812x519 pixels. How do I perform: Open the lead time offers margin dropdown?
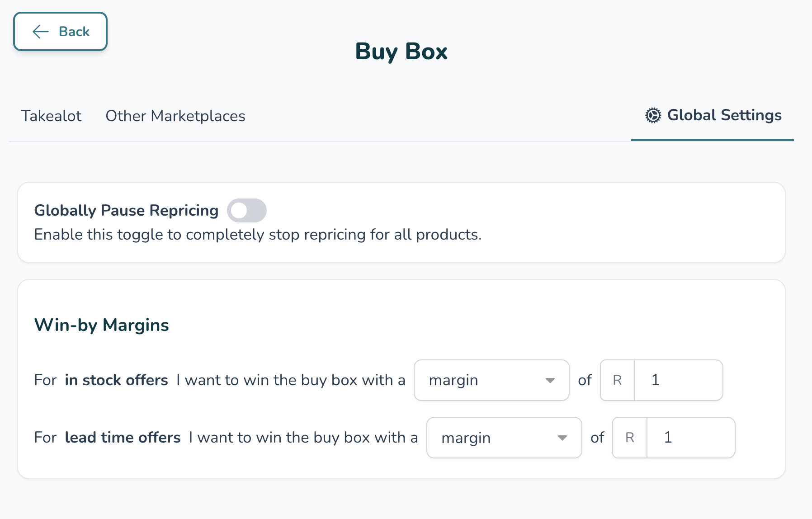click(504, 438)
